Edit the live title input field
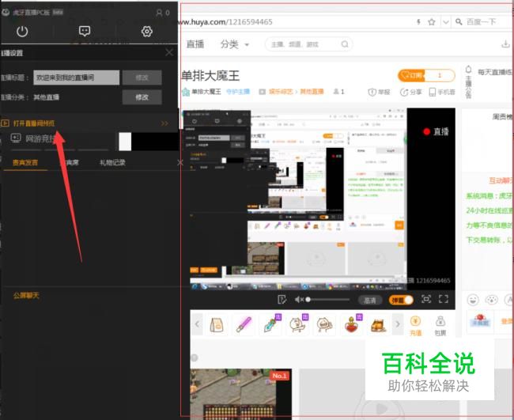Image resolution: width=514 pixels, height=420 pixels. pyautogui.click(x=77, y=78)
